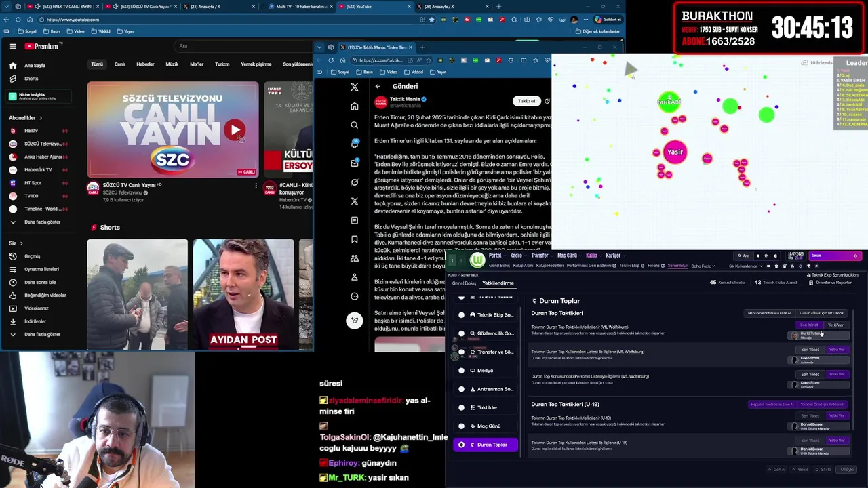This screenshot has width=868, height=488.
Task: Switch to the Genel Bakış responsibilities tab
Action: [x=465, y=283]
